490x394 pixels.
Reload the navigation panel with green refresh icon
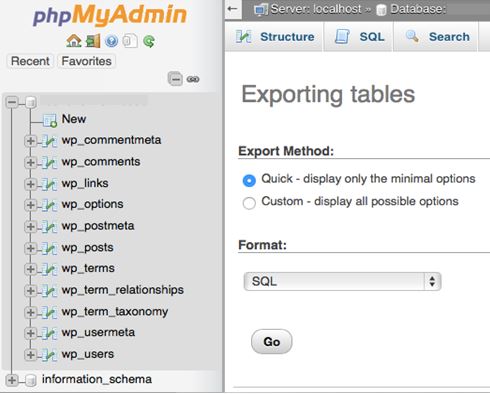pyautogui.click(x=149, y=41)
